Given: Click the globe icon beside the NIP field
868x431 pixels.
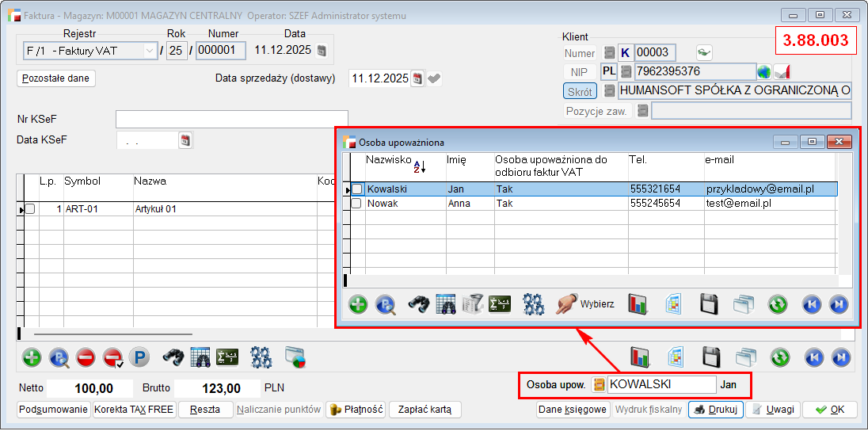Looking at the screenshot, I should (x=763, y=72).
